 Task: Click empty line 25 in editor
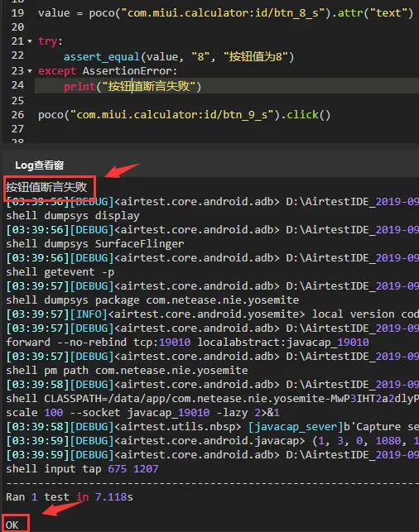pos(227,101)
